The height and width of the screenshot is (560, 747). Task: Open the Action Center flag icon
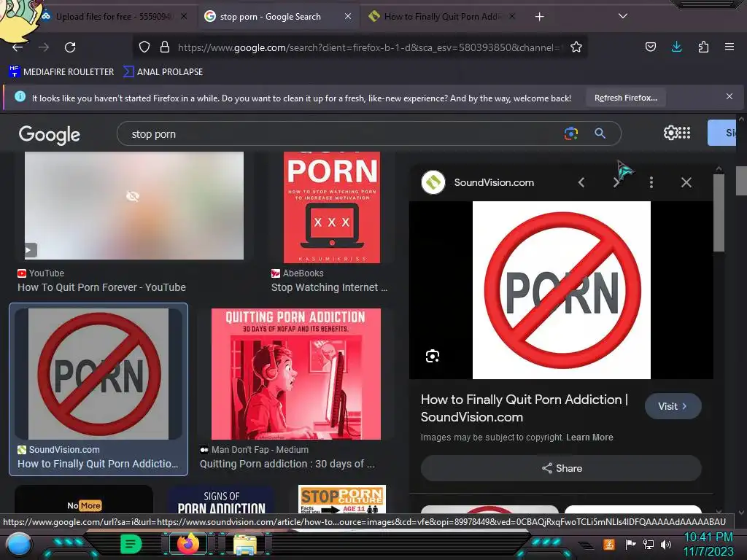[631, 544]
